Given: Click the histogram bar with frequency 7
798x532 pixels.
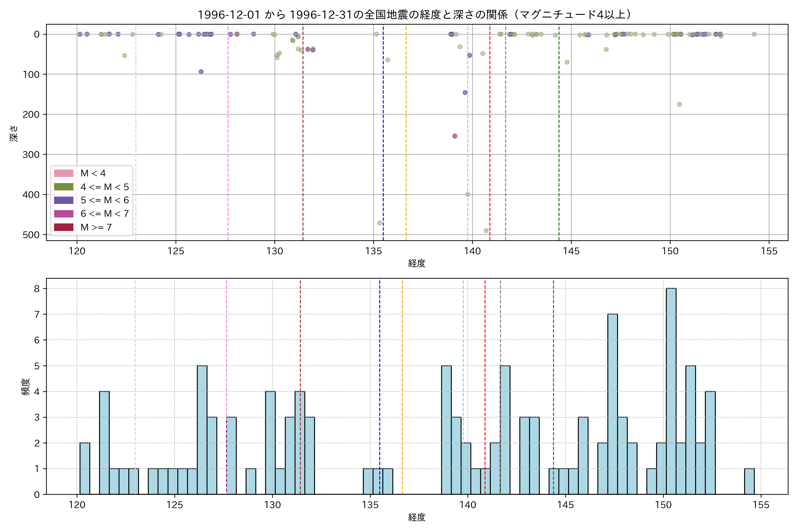Looking at the screenshot, I should 612,404.
